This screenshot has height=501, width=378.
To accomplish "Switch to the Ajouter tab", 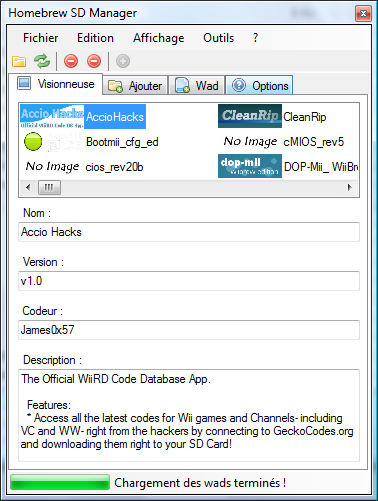I will (x=135, y=86).
